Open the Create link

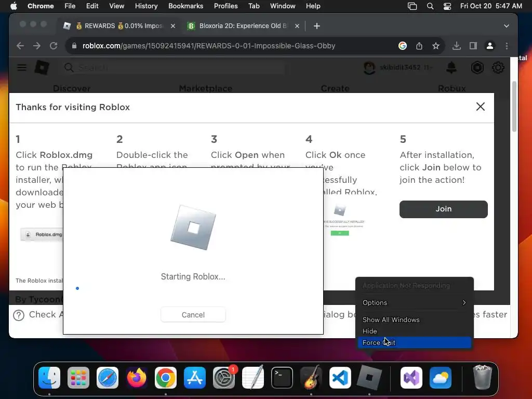pos(335,88)
